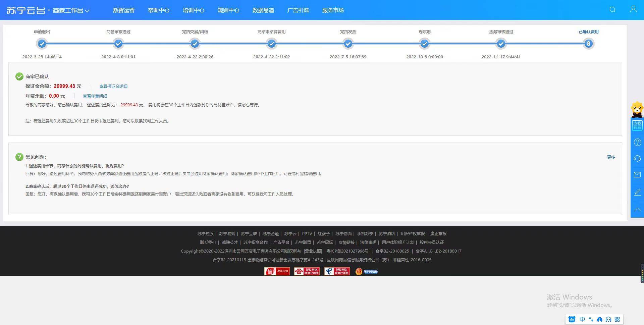
Task: Click the 苏宁物流 footer link
Action: [x=343, y=233]
